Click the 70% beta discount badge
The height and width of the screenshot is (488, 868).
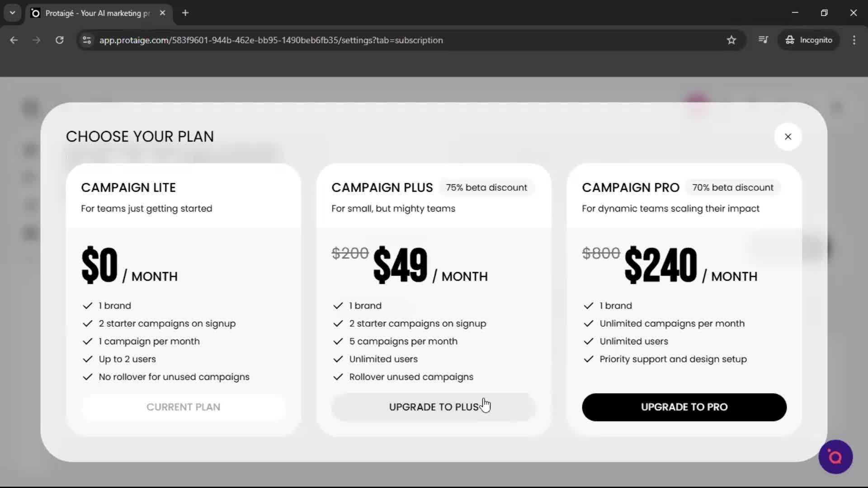(x=732, y=188)
